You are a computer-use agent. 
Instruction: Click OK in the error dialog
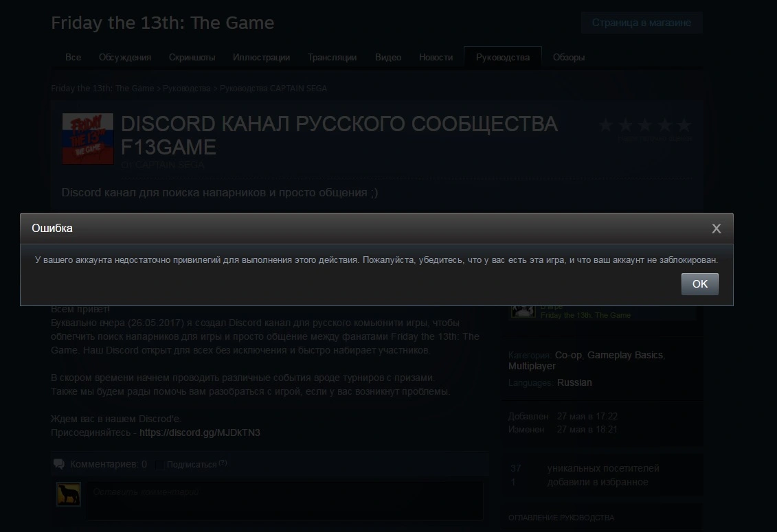tap(699, 284)
